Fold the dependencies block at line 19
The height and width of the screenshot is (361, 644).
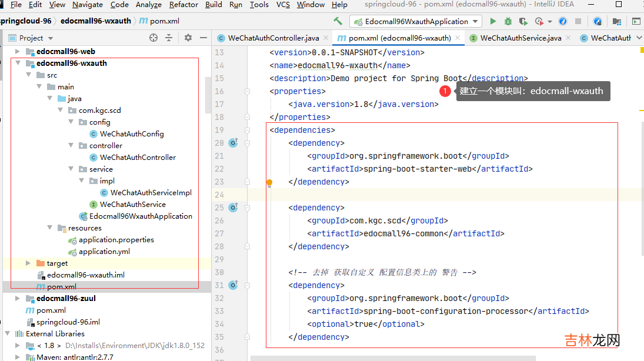pyautogui.click(x=248, y=130)
